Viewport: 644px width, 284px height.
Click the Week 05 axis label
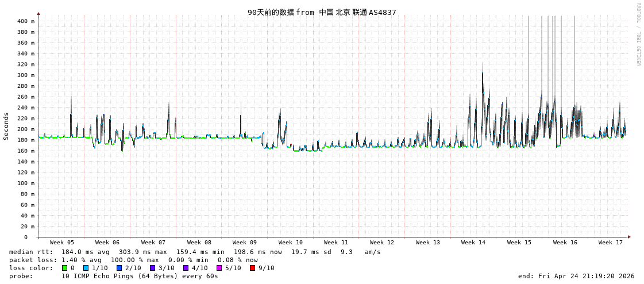(61, 243)
